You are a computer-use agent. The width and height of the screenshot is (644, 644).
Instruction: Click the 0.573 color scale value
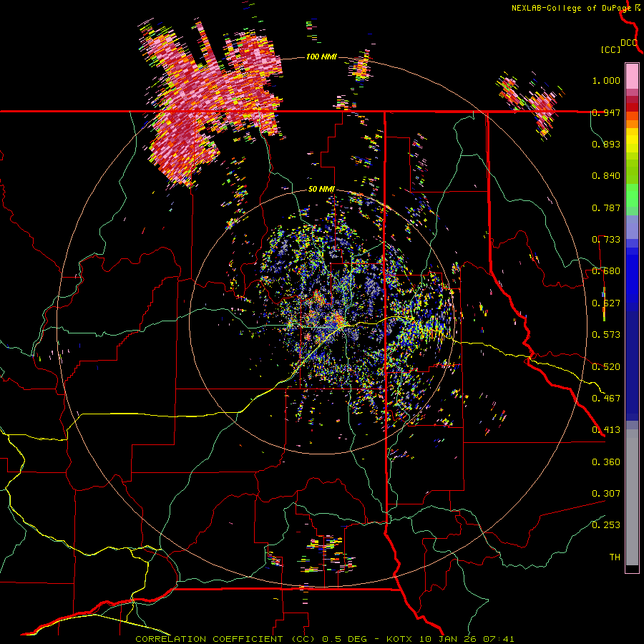[606, 335]
